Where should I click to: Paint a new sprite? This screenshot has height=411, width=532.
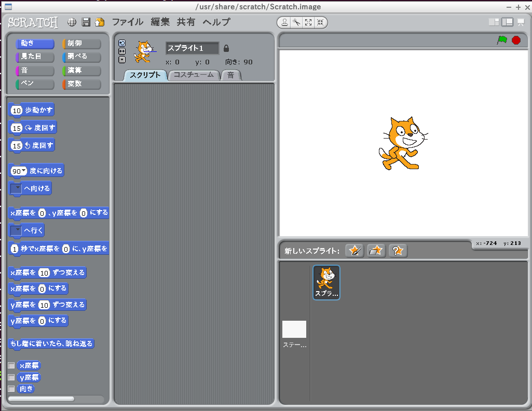coord(354,251)
